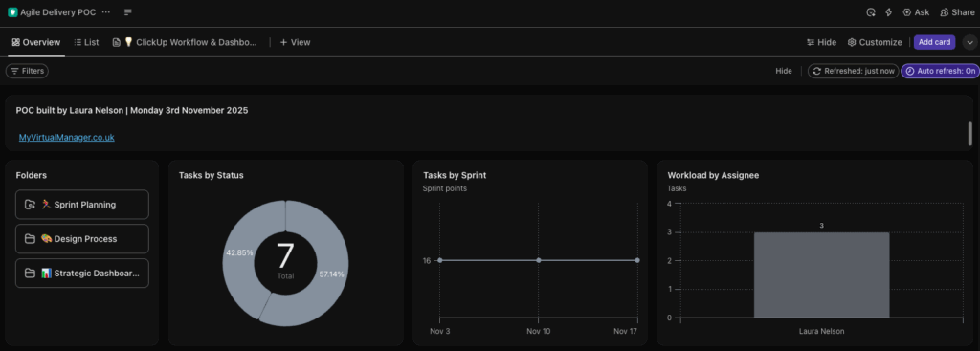Click the Workload by Assignee card title
Viewport: 980px width, 351px height.
point(713,176)
